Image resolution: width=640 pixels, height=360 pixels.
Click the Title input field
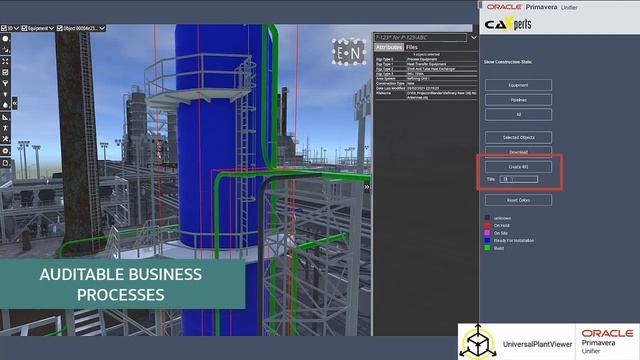(518, 179)
